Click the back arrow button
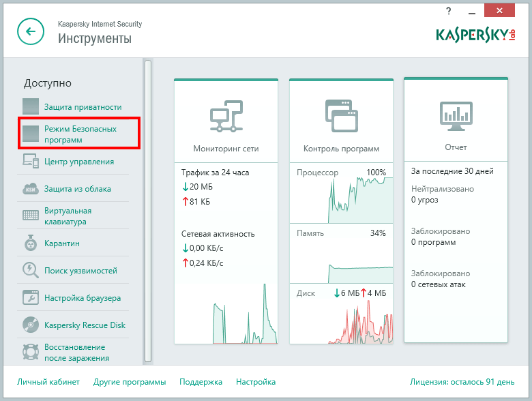Image resolution: width=532 pixels, height=401 pixels. click(31, 31)
